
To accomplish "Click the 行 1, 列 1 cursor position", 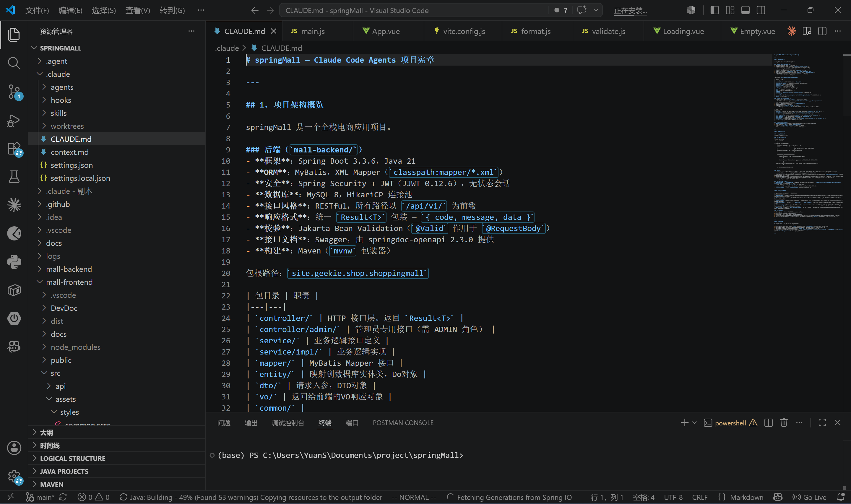I will (607, 497).
